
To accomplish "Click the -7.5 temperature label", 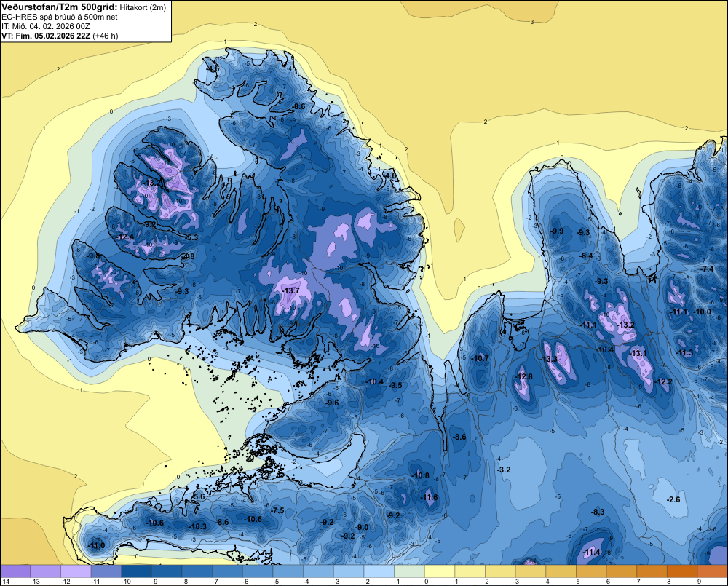I will pos(277,510).
